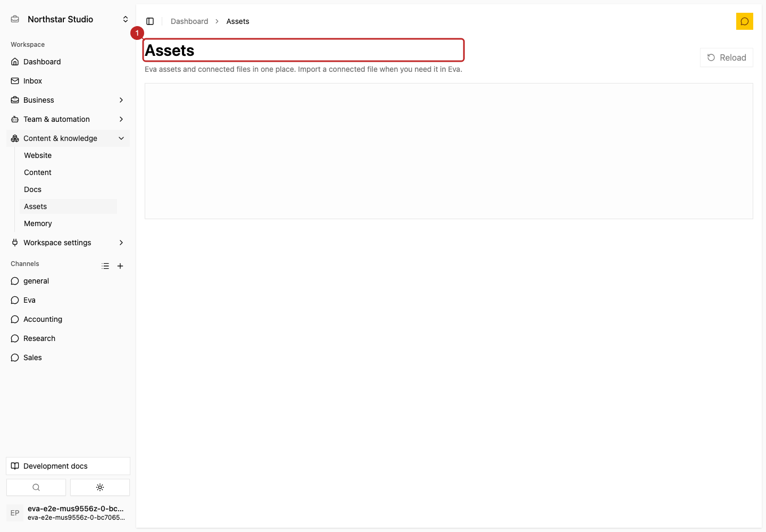Select Assets sub-item in sidebar

tap(68, 206)
